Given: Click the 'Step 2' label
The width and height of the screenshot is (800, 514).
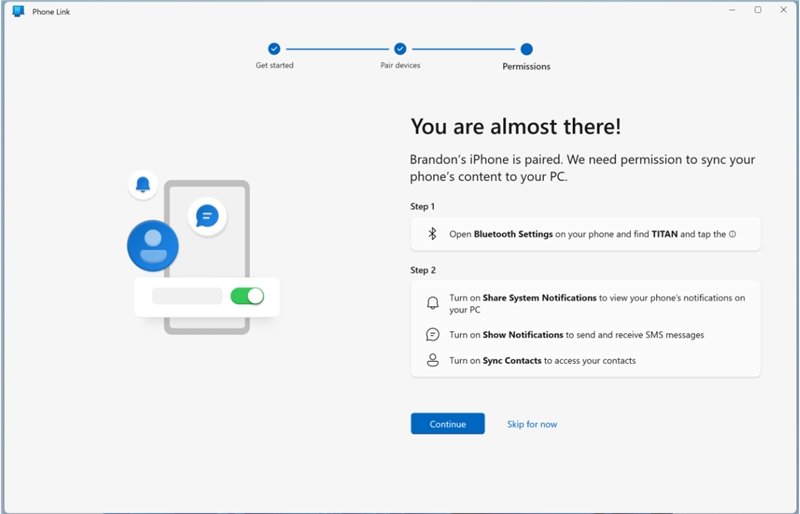Looking at the screenshot, I should [x=423, y=270].
